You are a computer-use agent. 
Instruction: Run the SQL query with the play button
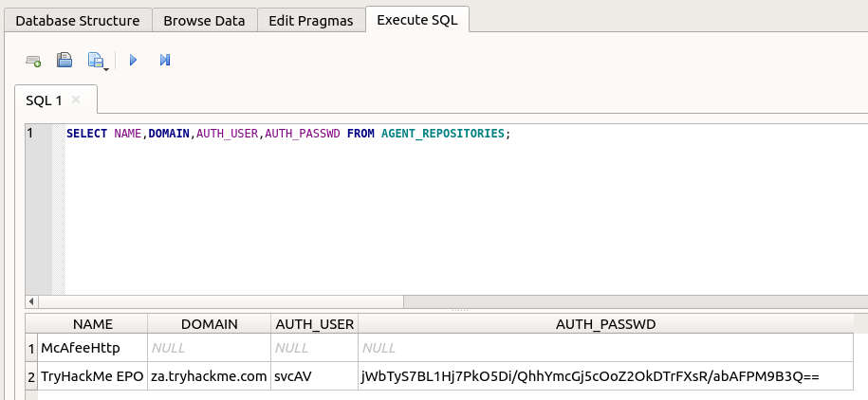133,61
